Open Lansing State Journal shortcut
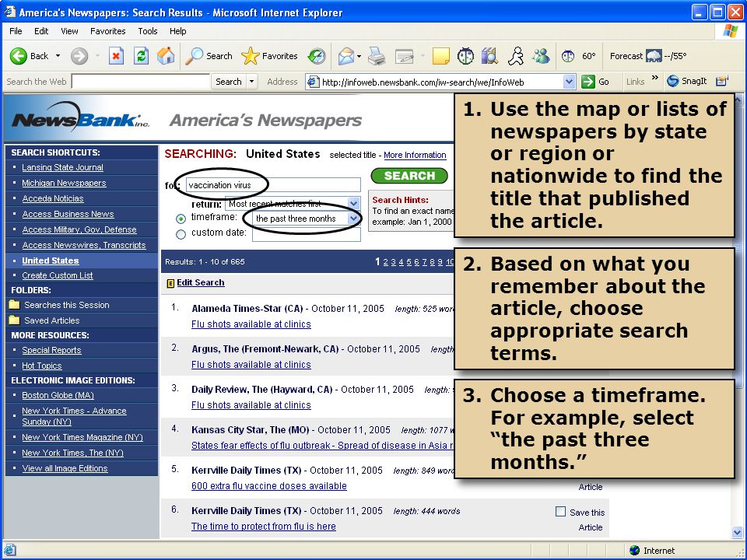This screenshot has width=747, height=560. click(x=62, y=167)
